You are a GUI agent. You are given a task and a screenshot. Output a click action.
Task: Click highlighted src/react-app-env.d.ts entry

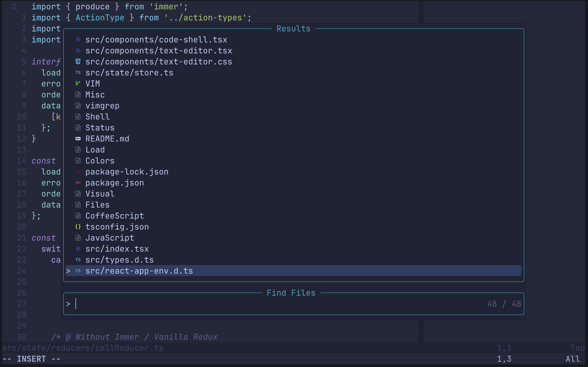click(x=139, y=271)
